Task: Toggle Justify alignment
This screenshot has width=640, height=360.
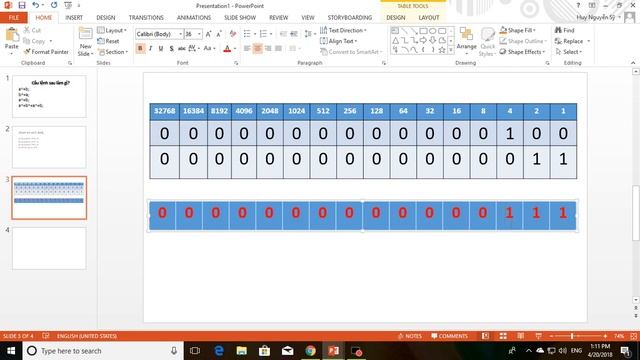Action: [278, 49]
